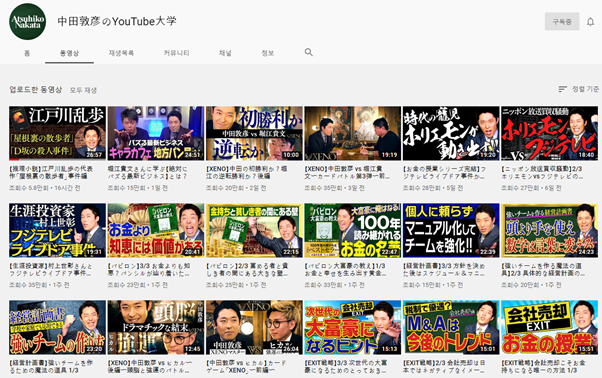Click the channel name 中田敦彦のYouTube大学
Viewport: 602px width, 378px height.
(x=117, y=21)
